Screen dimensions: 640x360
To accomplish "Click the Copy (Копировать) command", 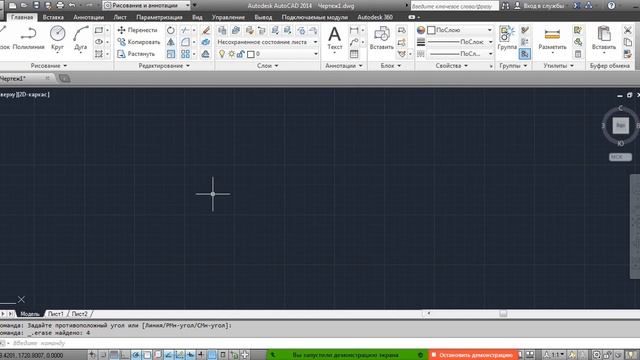I will (x=139, y=42).
